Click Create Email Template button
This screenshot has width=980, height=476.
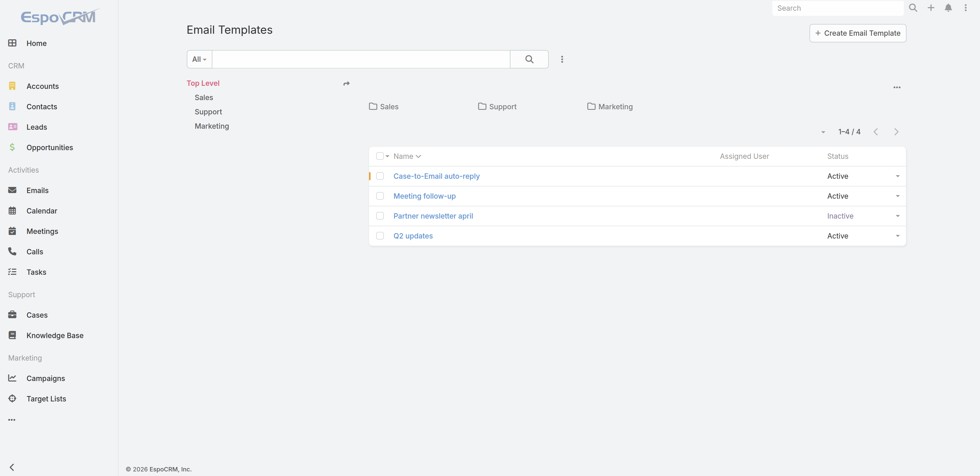(857, 33)
